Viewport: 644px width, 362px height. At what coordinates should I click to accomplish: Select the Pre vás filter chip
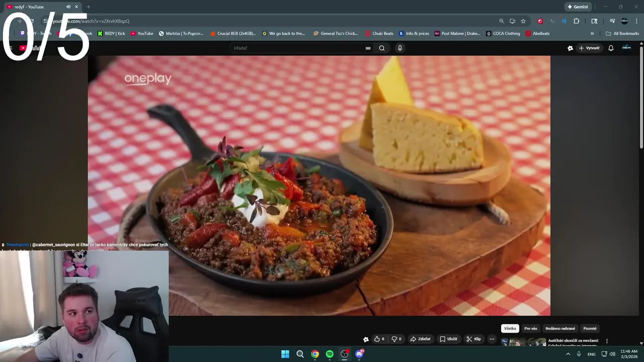click(x=531, y=328)
